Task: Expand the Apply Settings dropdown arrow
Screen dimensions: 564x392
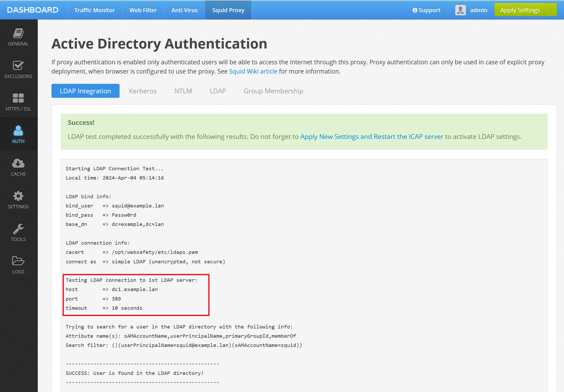Action: tap(551, 10)
